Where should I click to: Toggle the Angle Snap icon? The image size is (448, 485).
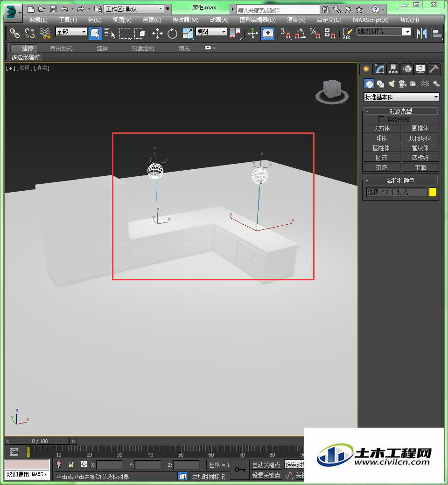click(x=301, y=34)
